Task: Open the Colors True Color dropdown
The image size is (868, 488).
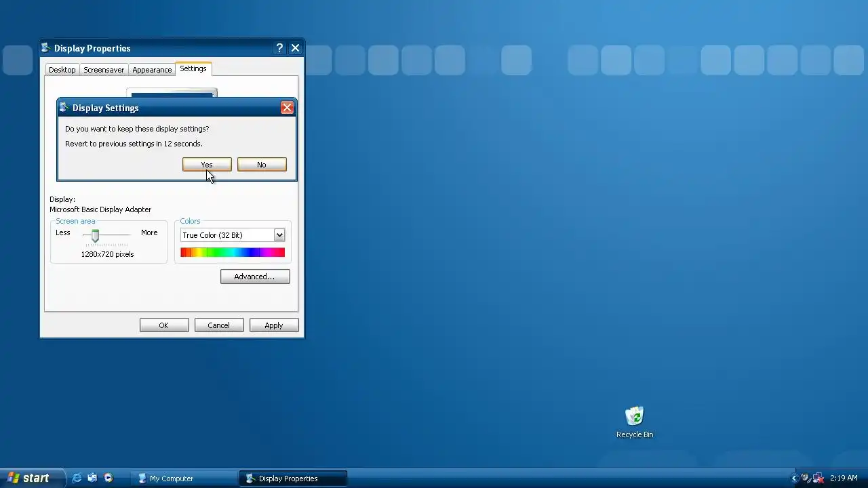Action: click(233, 235)
